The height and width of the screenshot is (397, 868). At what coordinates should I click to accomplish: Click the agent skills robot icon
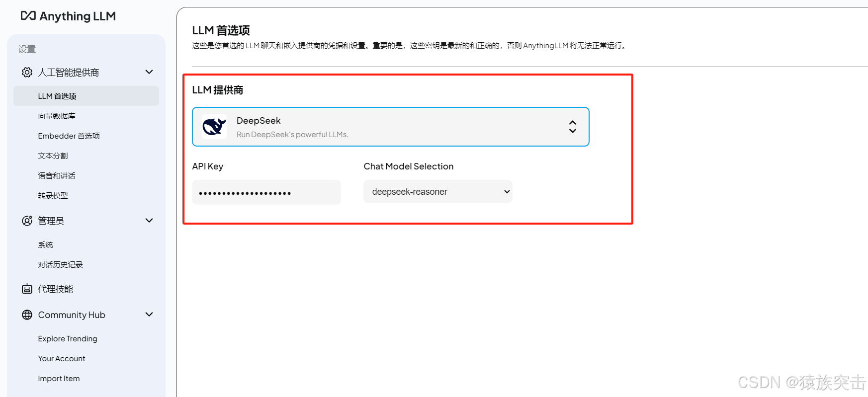pos(27,289)
